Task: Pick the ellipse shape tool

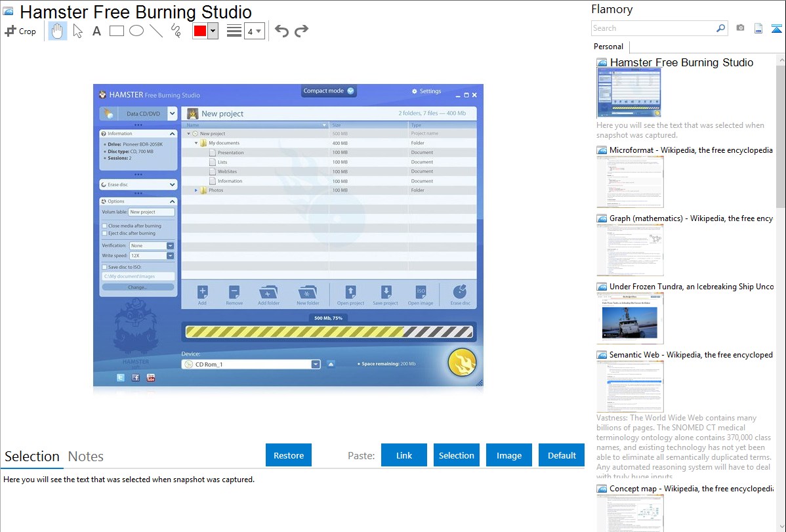Action: click(x=136, y=31)
